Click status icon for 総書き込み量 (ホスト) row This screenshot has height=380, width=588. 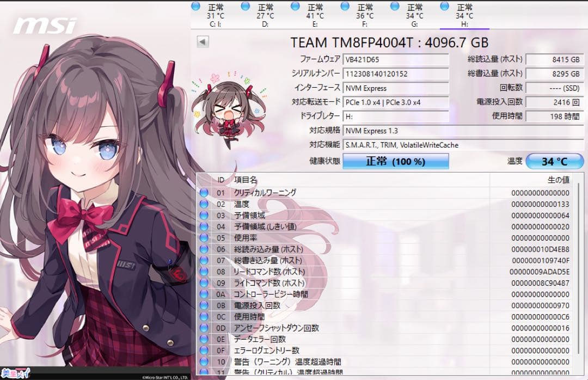coord(204,260)
